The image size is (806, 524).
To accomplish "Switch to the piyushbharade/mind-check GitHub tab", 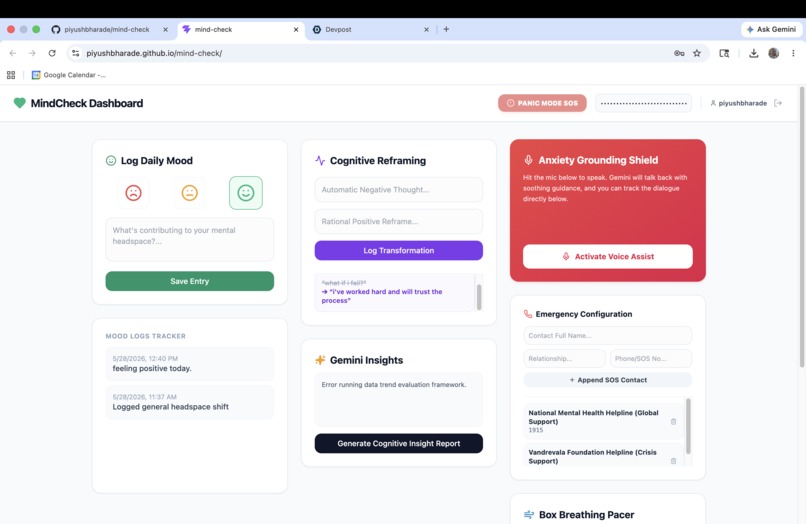I will 107,29.
